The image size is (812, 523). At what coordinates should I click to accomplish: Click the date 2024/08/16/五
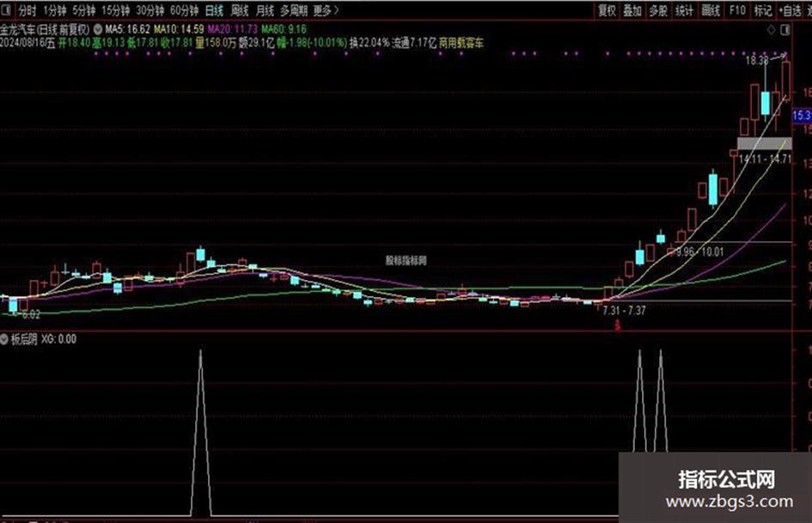(x=27, y=43)
